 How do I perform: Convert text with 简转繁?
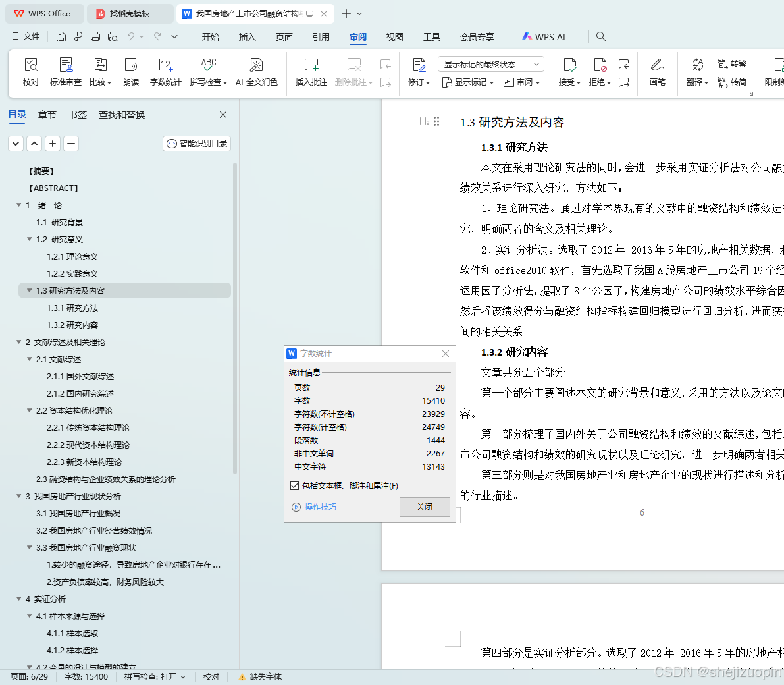click(731, 63)
